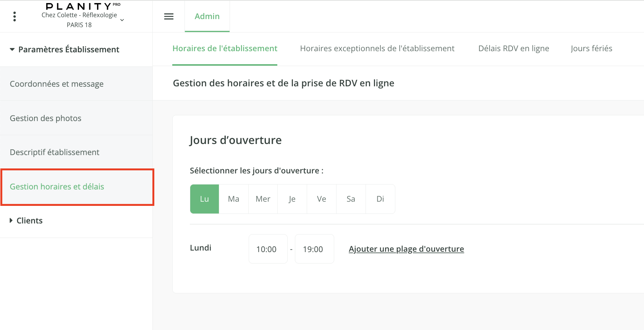Select Gestion horaires et délais
This screenshot has height=330, width=644.
pyautogui.click(x=77, y=187)
